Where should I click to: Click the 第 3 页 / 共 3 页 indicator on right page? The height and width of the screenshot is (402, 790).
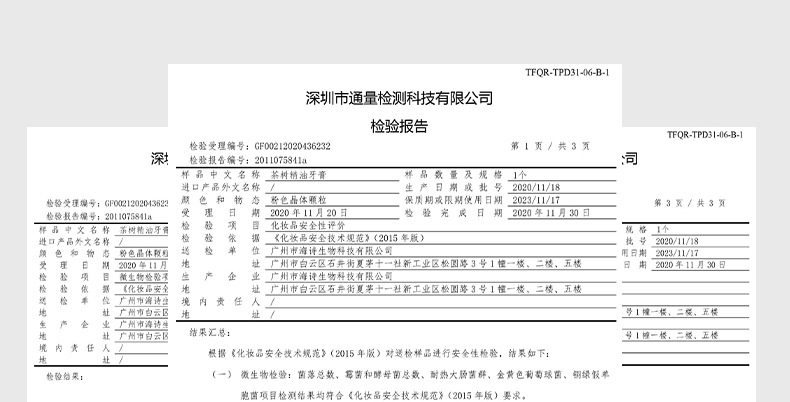pos(690,204)
